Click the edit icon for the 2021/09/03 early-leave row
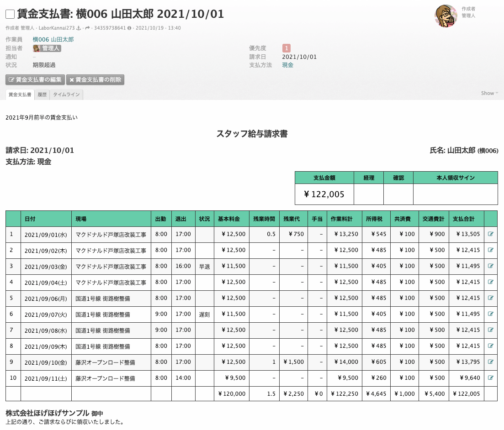Screen dimensions: 504x430 491,266
